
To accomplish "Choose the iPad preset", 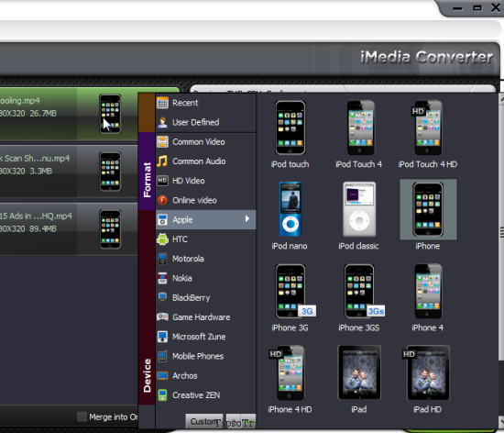I will [359, 380].
